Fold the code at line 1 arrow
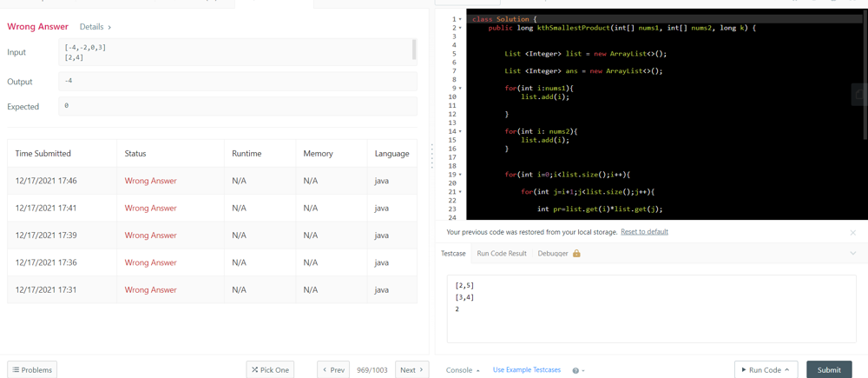This screenshot has width=868, height=378. [x=460, y=19]
